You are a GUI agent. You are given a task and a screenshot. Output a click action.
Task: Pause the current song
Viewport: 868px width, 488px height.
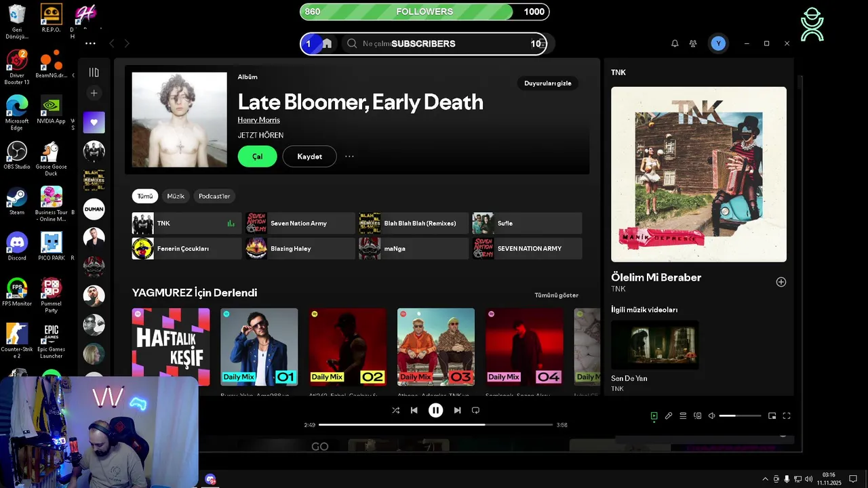435,410
